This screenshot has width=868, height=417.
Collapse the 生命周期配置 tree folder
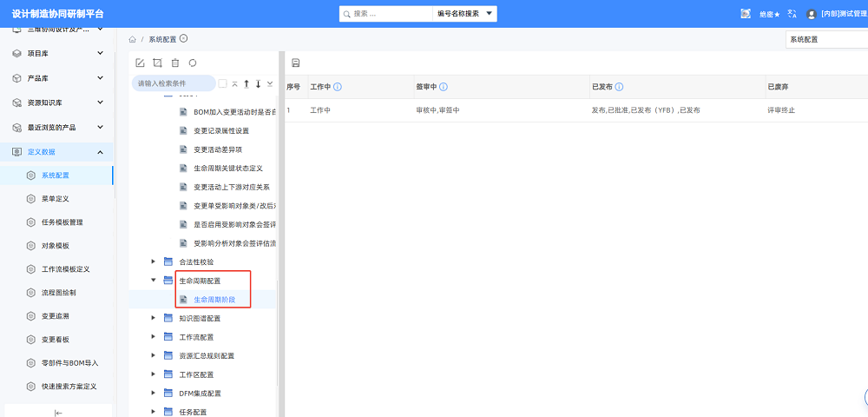click(154, 281)
